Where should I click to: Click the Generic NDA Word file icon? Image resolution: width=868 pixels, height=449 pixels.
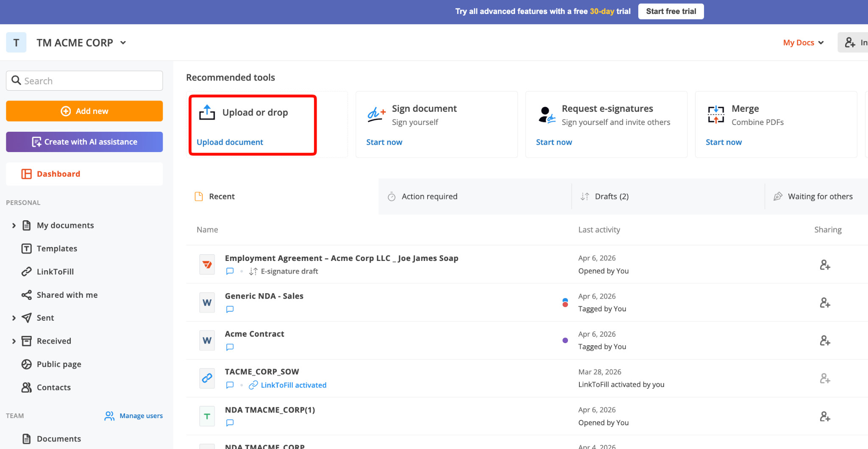point(207,302)
